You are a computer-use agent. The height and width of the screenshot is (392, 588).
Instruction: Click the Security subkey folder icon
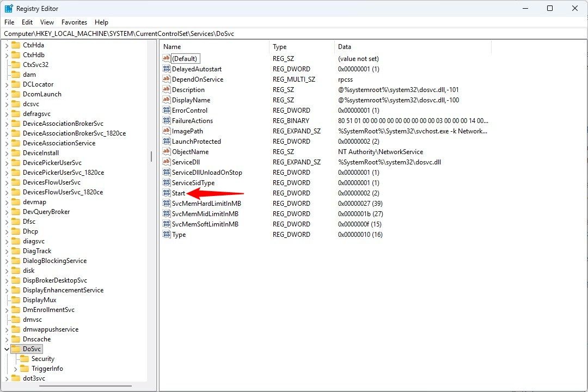click(24, 359)
